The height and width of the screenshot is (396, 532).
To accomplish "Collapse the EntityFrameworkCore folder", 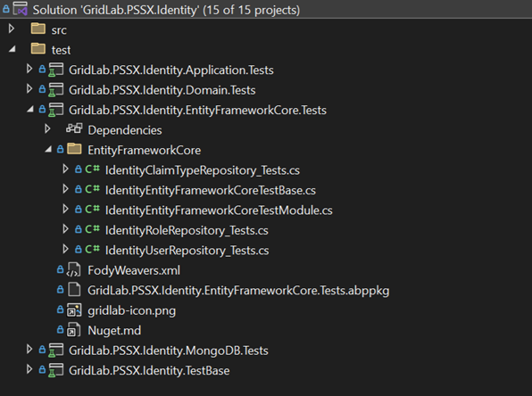I will [48, 149].
